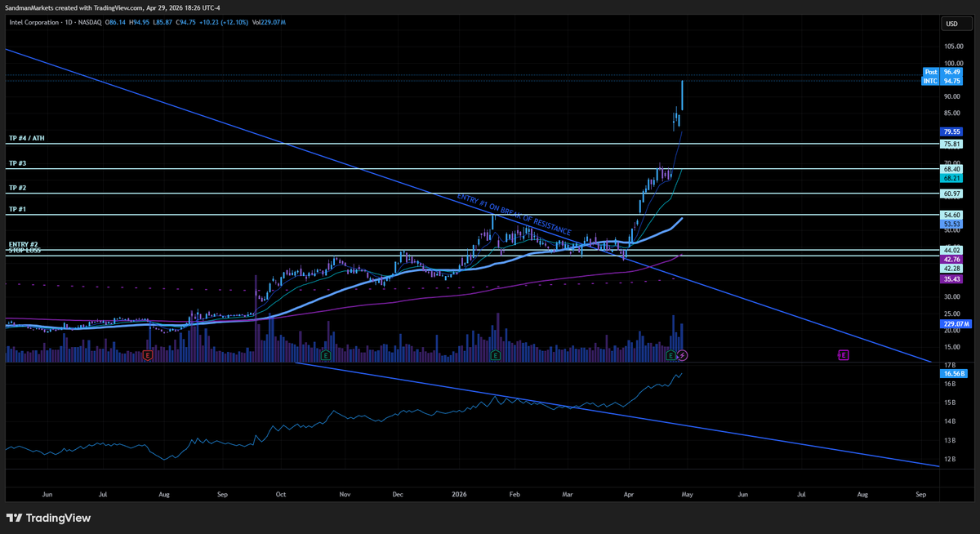This screenshot has height=534, width=980.
Task: Select the ENTRY #1 ON BREAK OF RESISTANCE text
Action: [x=514, y=216]
